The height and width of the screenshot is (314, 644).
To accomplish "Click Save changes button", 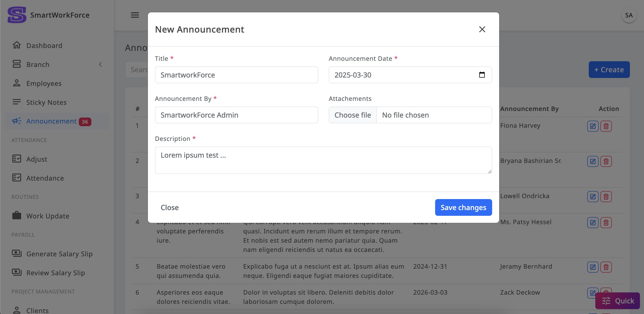I will pyautogui.click(x=463, y=207).
